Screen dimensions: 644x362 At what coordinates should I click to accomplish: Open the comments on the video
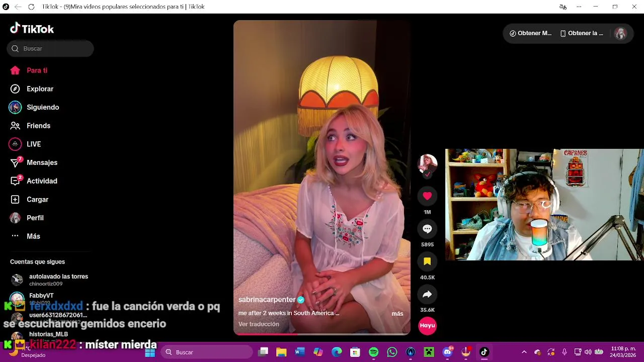tap(427, 229)
